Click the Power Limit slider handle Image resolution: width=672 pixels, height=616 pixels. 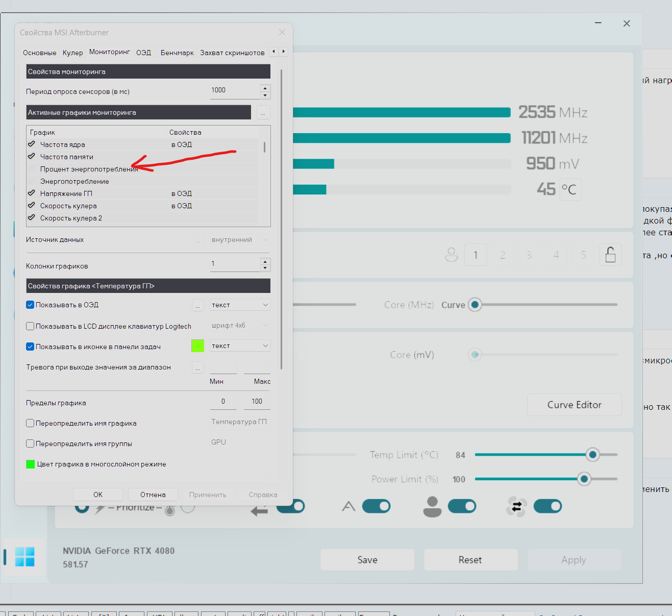(x=584, y=479)
